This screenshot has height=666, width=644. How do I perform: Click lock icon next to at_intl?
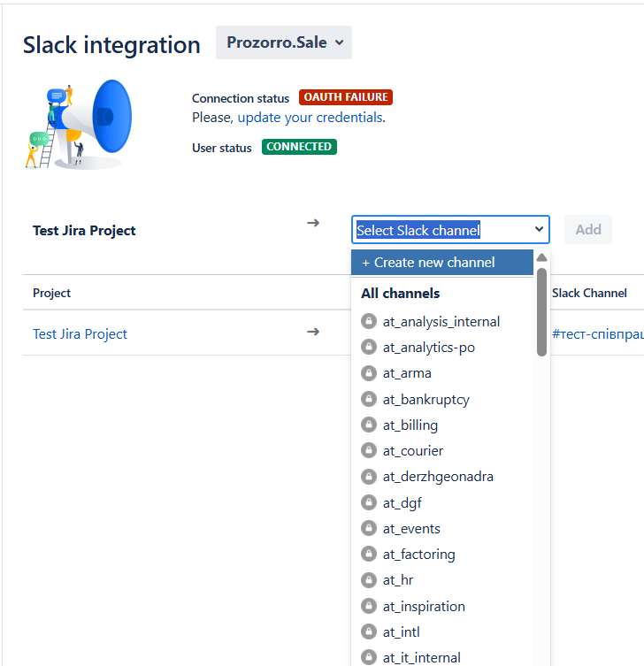(369, 632)
